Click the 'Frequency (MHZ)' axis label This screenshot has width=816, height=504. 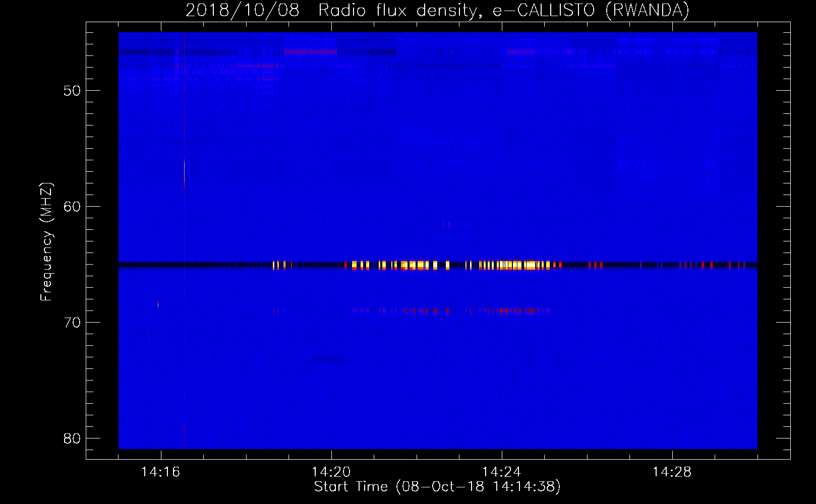[46, 242]
